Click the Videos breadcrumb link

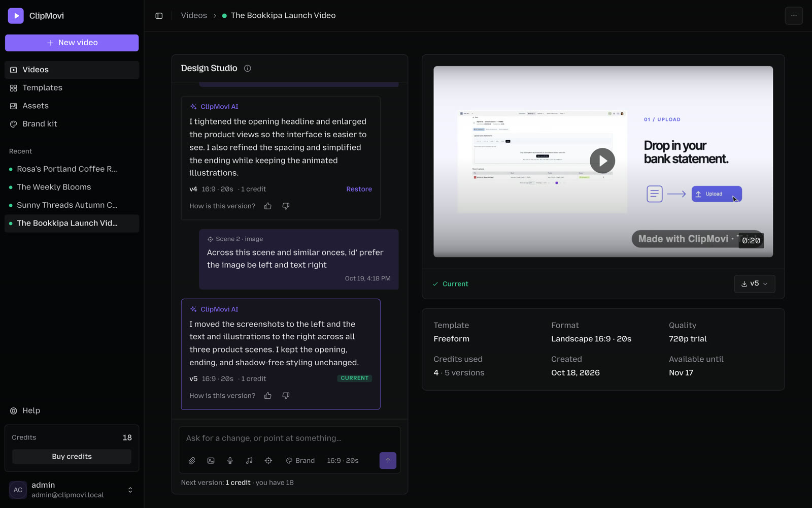click(194, 16)
